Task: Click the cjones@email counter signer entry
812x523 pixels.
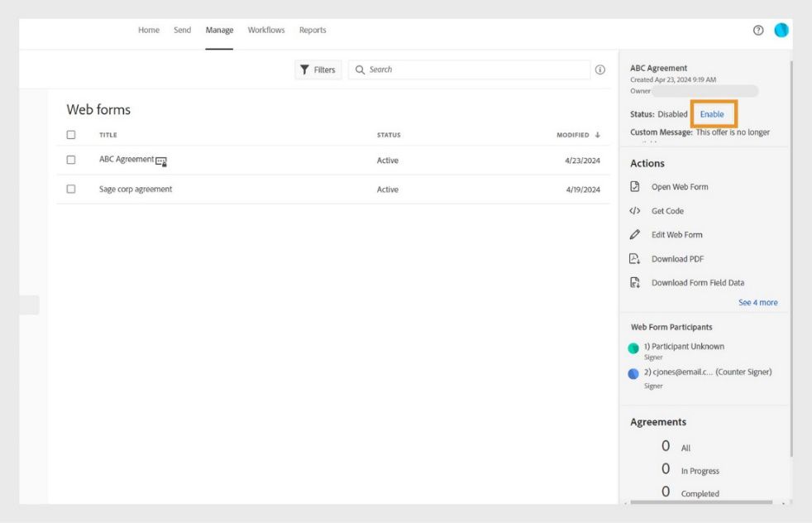Action: pyautogui.click(x=708, y=372)
